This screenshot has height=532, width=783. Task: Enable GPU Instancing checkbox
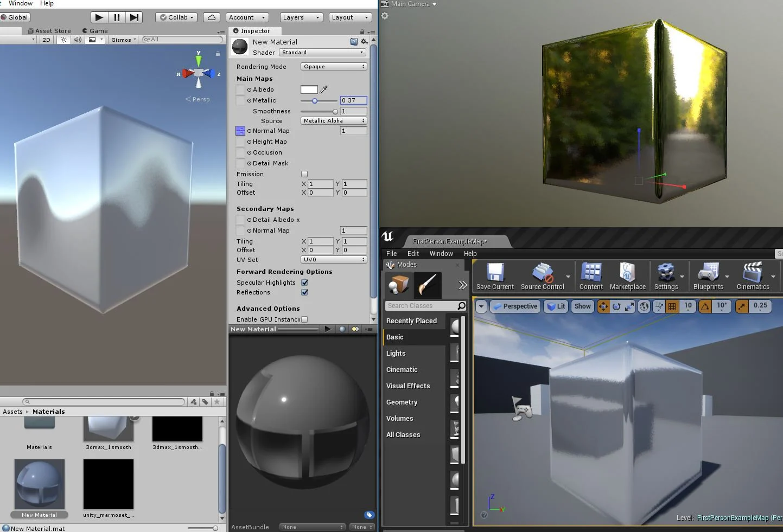click(x=304, y=319)
